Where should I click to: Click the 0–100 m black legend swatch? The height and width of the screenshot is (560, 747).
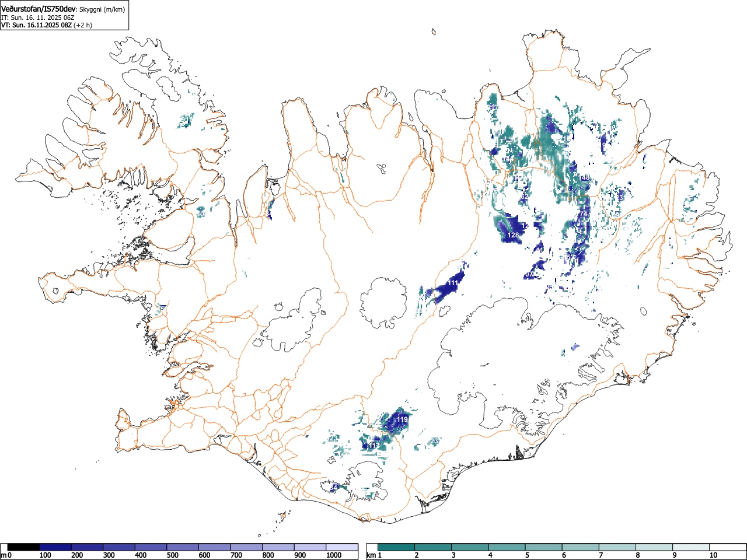[23, 547]
